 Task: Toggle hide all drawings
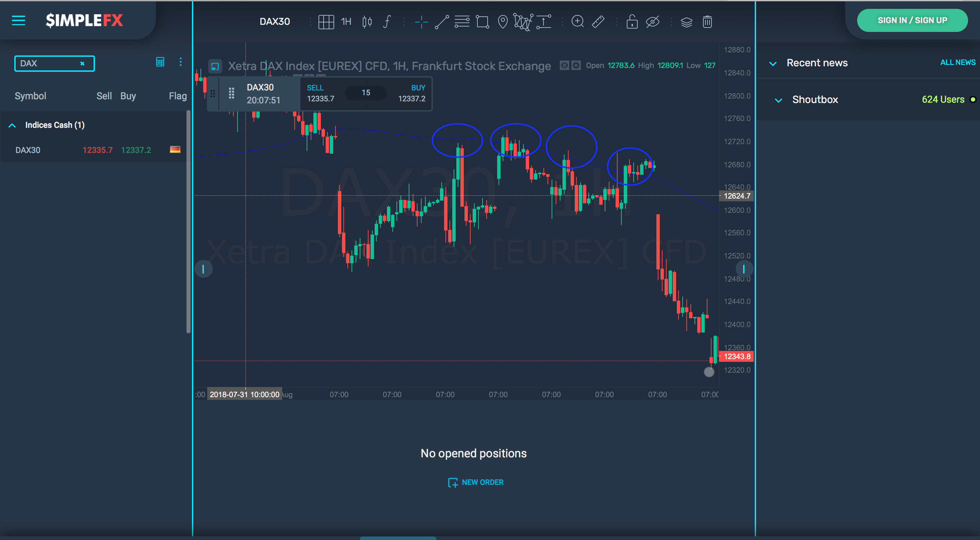pos(652,22)
